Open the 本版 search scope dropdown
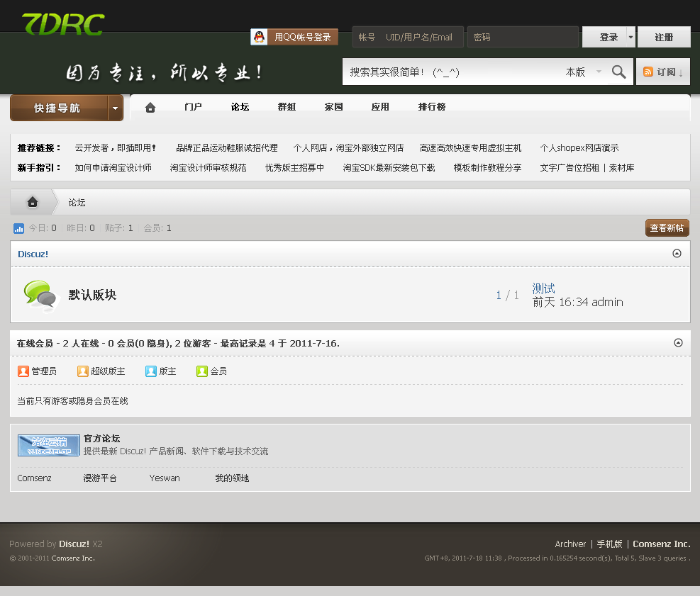This screenshot has width=700, height=596. point(584,72)
